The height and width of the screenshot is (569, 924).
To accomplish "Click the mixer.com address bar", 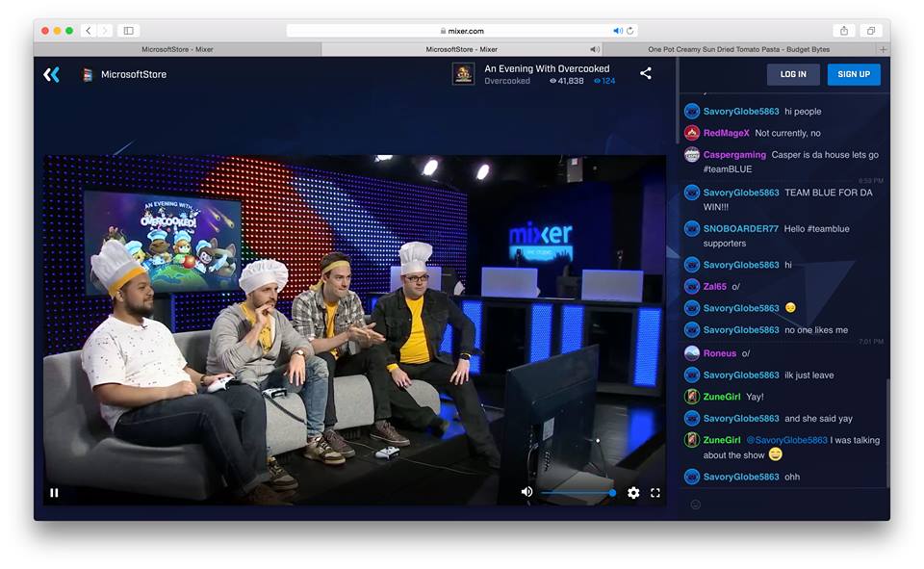I will (462, 31).
